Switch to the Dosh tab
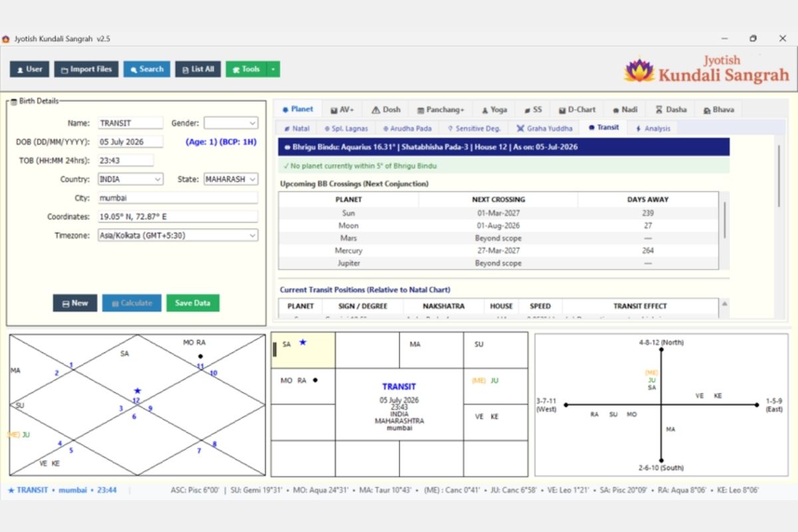 pos(386,110)
